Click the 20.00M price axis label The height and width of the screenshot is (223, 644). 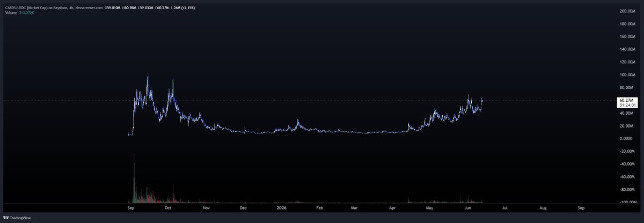click(x=627, y=126)
